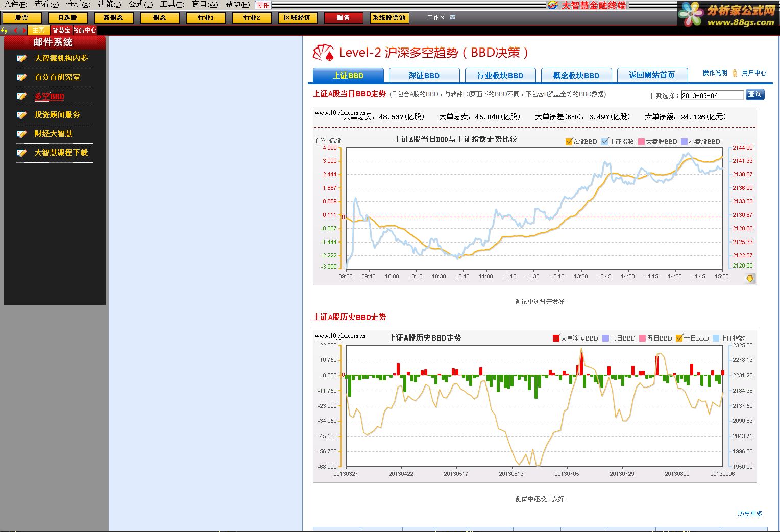Screen dimensions: 780x532
Task: Click the yellow double-arrow navigation icon
Action: coord(5,30)
